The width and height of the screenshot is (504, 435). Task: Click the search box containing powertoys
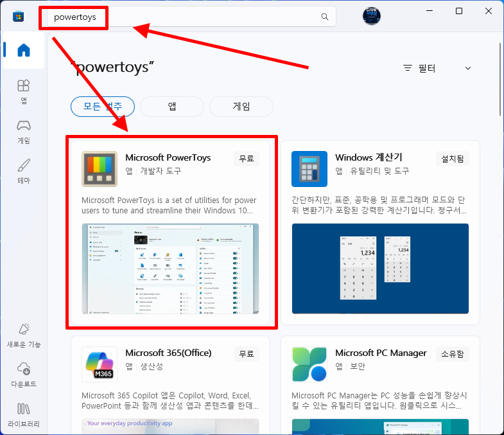point(191,17)
